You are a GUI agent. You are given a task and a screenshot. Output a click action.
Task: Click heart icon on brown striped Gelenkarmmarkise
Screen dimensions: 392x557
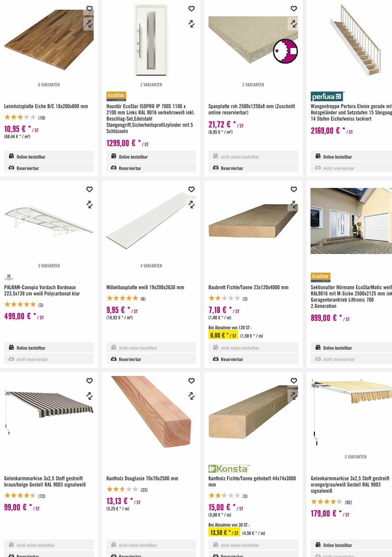89,380
